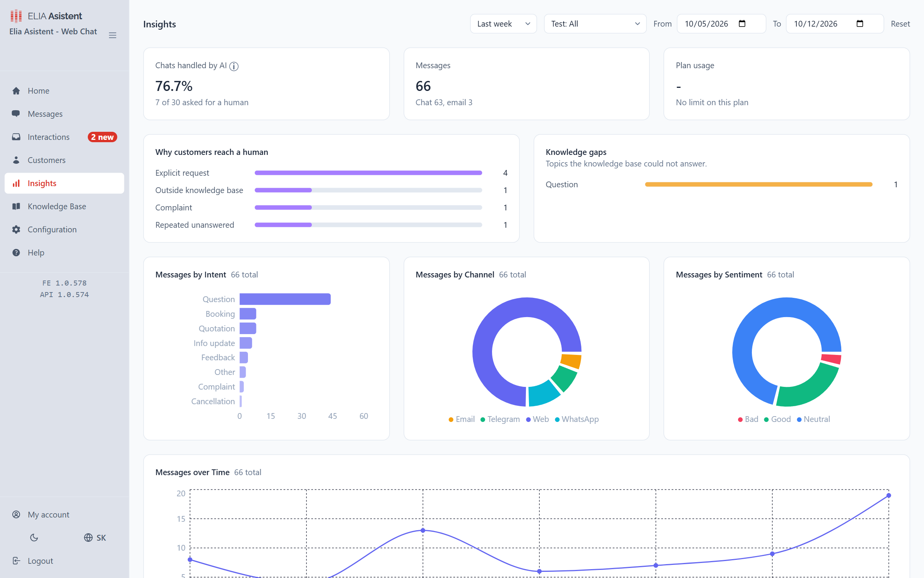Collapse the sidebar with the hamburger icon
The width and height of the screenshot is (924, 578).
click(112, 35)
